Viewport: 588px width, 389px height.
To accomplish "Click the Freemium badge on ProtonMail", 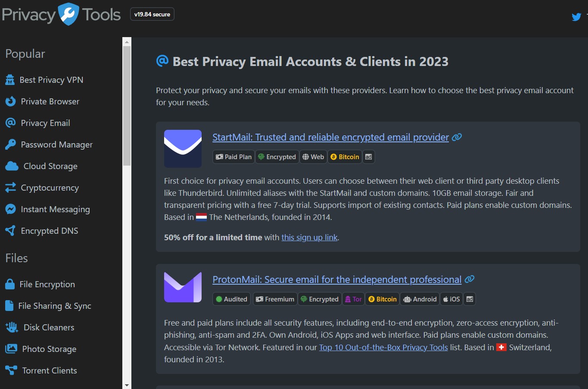I will pyautogui.click(x=275, y=299).
